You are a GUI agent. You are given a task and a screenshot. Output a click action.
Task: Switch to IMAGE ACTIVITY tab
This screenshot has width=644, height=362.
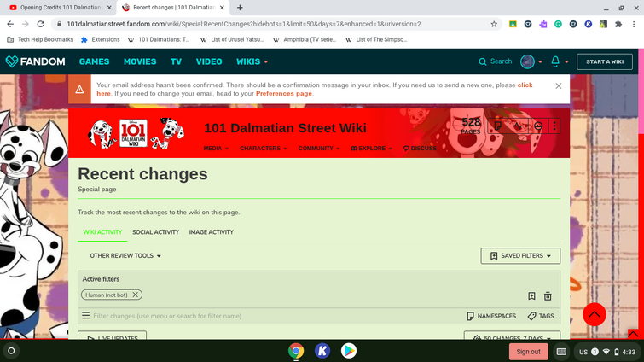[211, 232]
